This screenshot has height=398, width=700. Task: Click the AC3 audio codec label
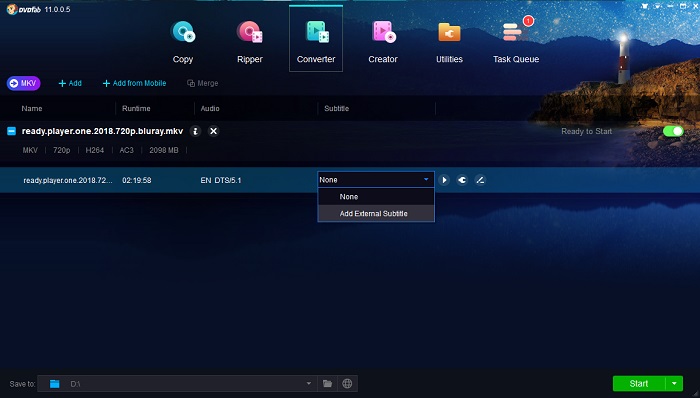126,150
